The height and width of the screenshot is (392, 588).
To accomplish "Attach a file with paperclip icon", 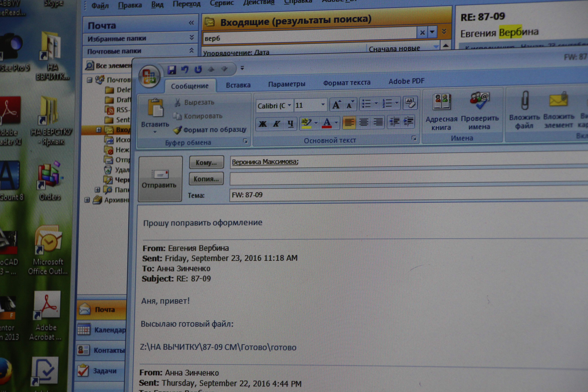I will point(525,101).
